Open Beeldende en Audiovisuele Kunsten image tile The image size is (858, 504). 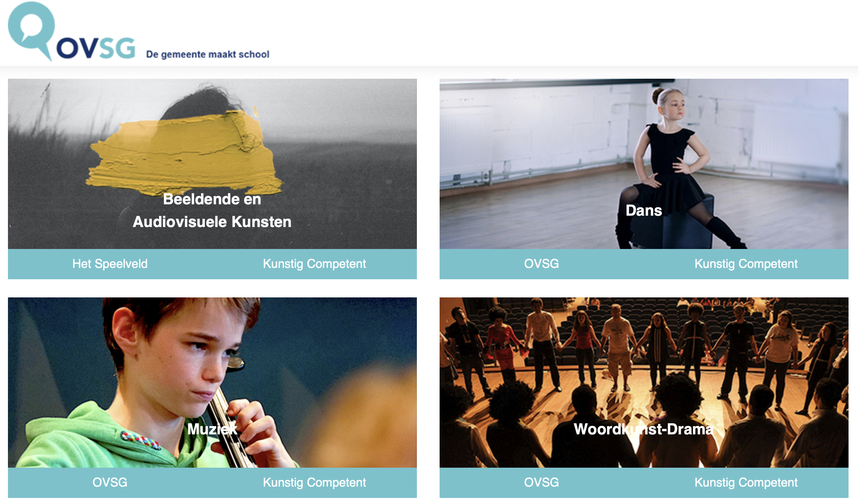click(x=212, y=163)
